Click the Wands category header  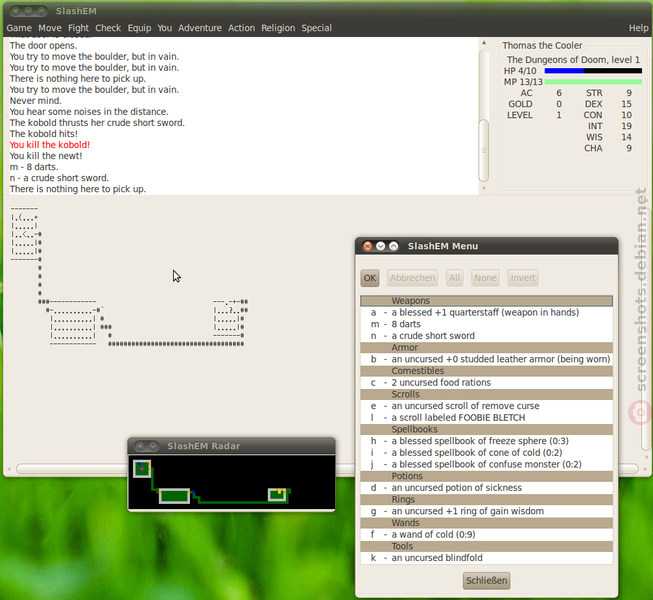click(486, 523)
